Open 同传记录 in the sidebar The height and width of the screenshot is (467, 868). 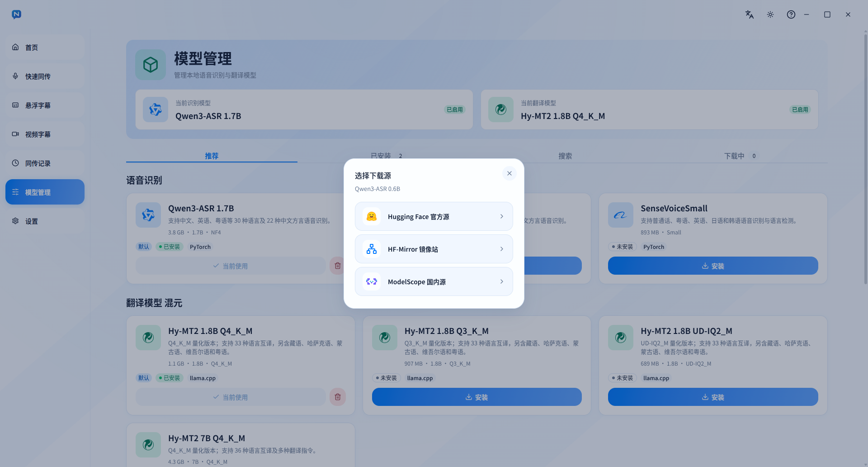(45, 163)
